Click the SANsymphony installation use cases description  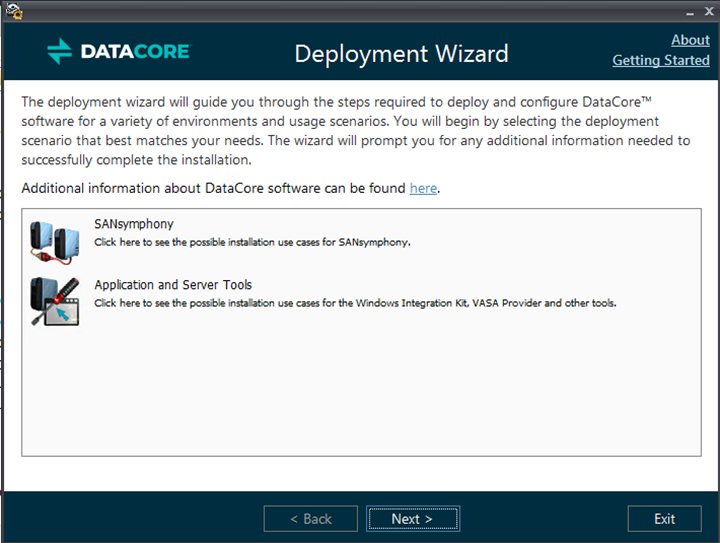click(x=252, y=242)
